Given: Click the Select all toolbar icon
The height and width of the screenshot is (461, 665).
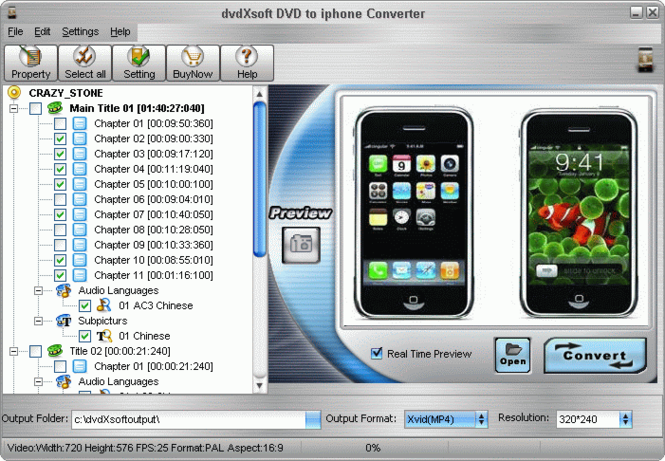Looking at the screenshot, I should [85, 63].
